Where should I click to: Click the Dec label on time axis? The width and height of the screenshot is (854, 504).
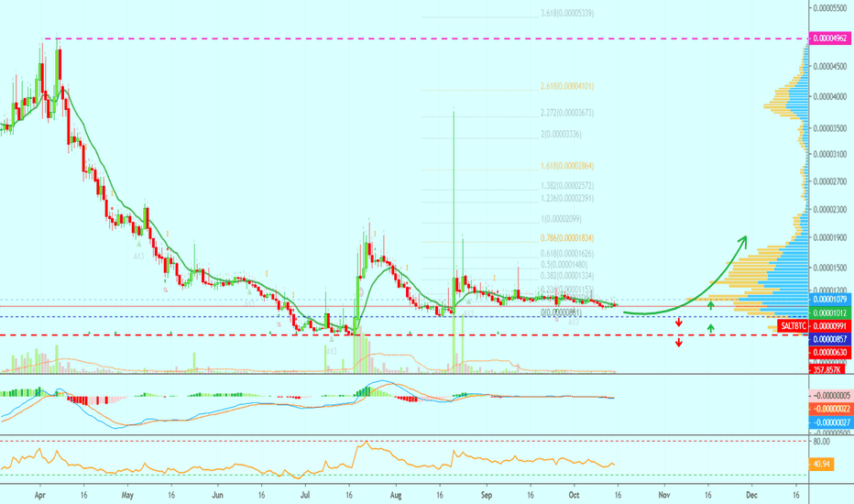pyautogui.click(x=751, y=495)
